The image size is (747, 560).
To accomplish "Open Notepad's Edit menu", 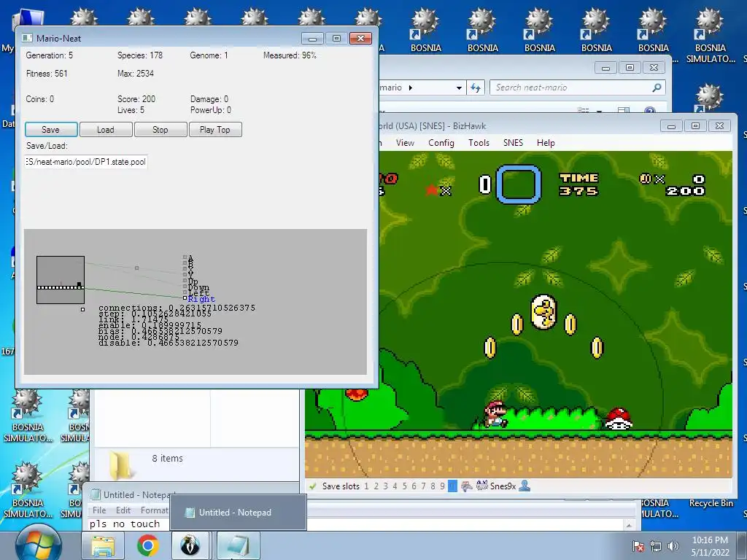I will point(123,510).
